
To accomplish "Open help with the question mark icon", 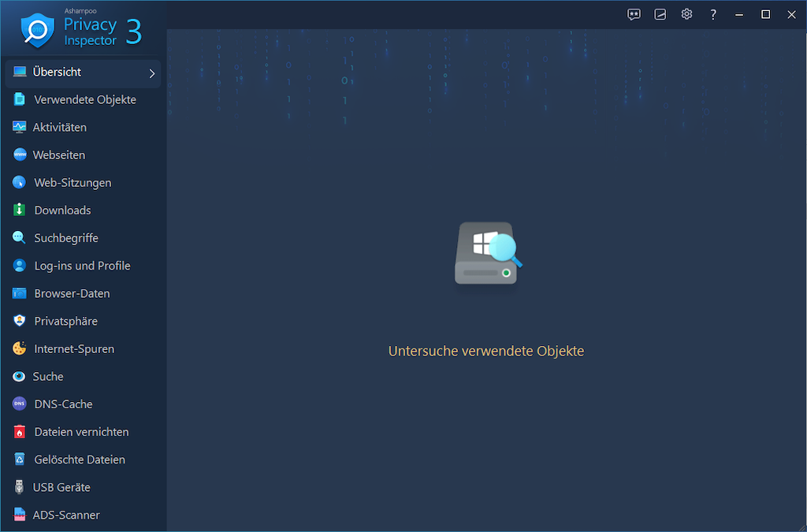I will coord(713,14).
